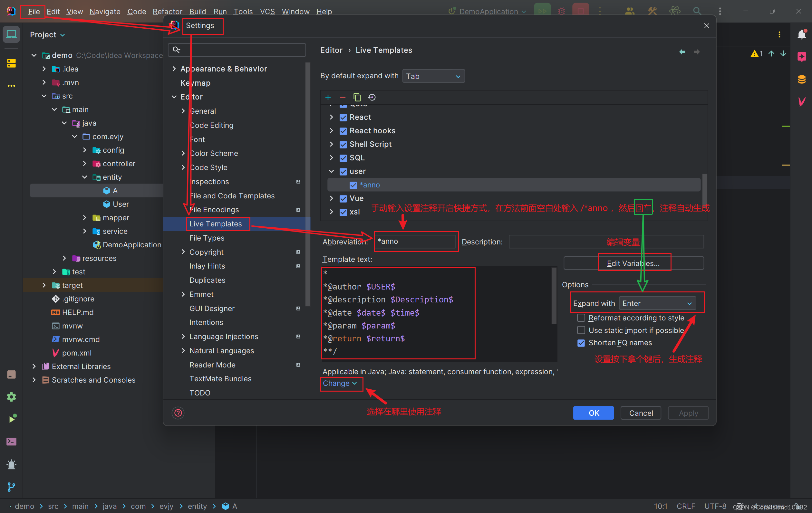Enable Use static import if possible checkbox

(x=581, y=330)
